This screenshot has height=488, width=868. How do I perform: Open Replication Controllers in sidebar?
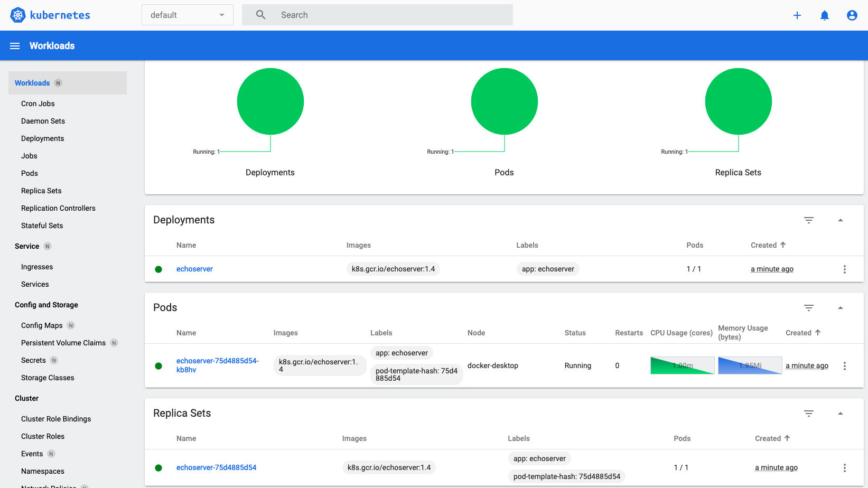click(x=59, y=208)
